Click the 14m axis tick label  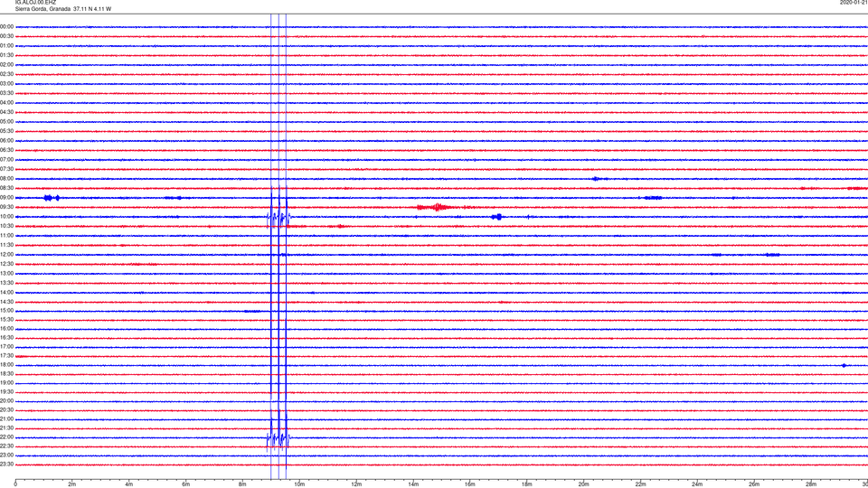click(x=413, y=484)
